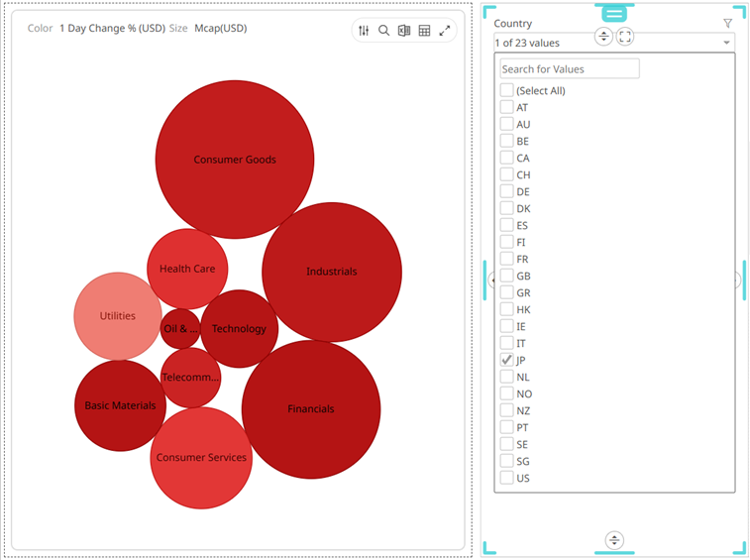The width and height of the screenshot is (750, 560).
Task: Click the magnifier search icon in chart toolbar
Action: (x=383, y=31)
